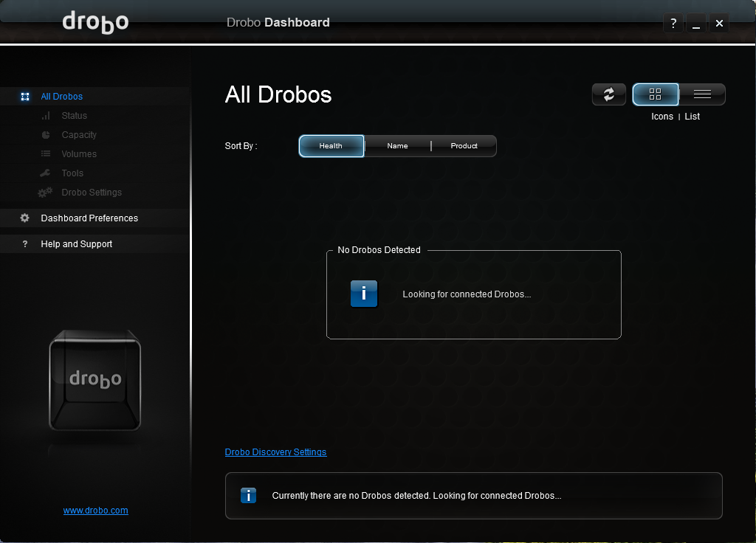Screen dimensions: 756x543
Task: Select All Drobos in sidebar
Action: pos(62,97)
